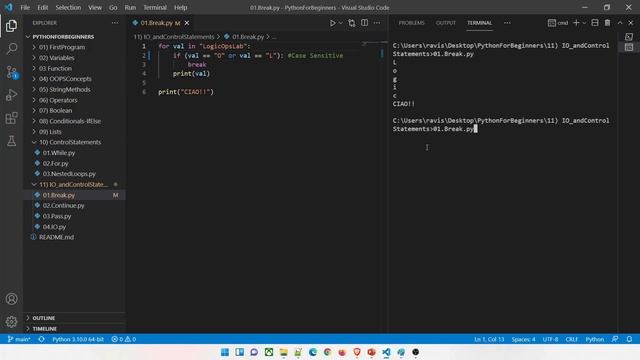Image resolution: width=640 pixels, height=360 pixels.
Task: Open the File menu
Action: [25, 7]
